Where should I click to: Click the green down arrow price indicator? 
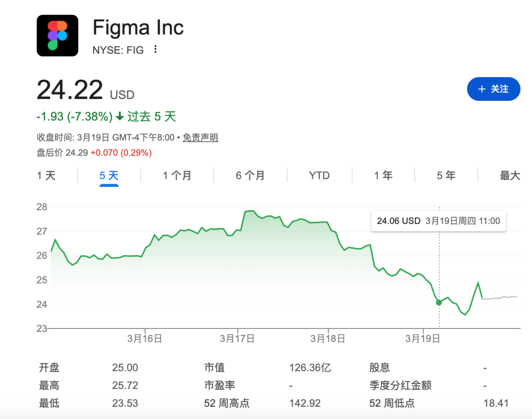click(120, 117)
